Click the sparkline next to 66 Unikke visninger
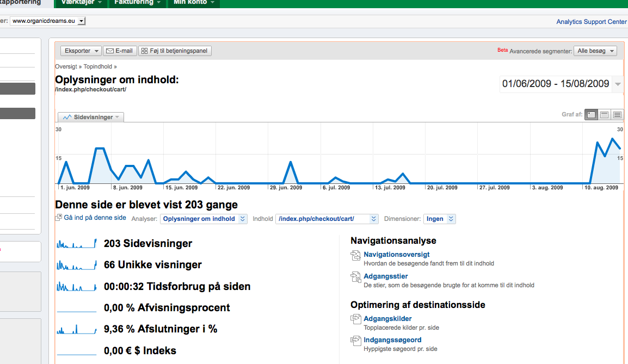This screenshot has width=628, height=364. pos(77,264)
